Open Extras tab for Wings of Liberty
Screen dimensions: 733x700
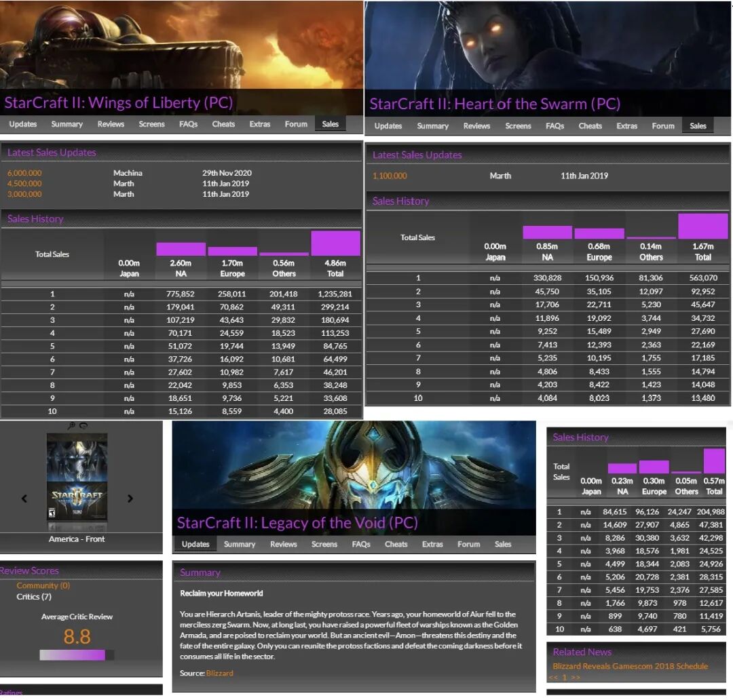pyautogui.click(x=260, y=124)
